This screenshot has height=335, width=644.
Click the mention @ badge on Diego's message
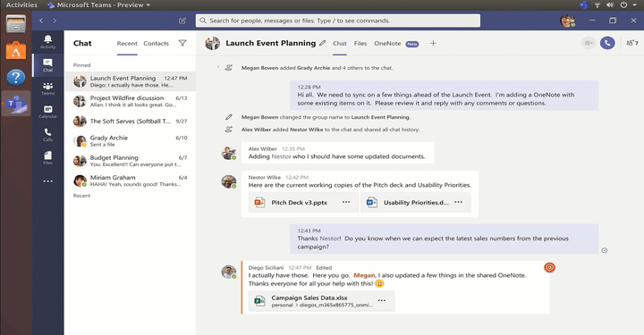click(549, 267)
